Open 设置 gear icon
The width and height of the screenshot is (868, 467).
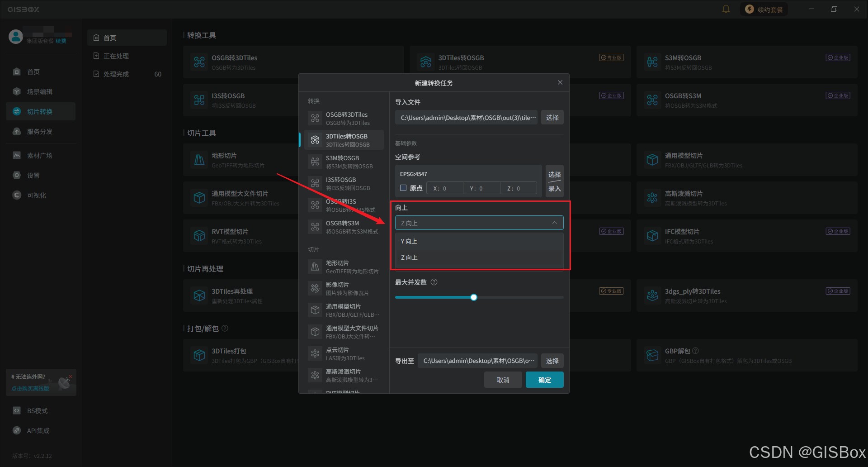[x=17, y=175]
